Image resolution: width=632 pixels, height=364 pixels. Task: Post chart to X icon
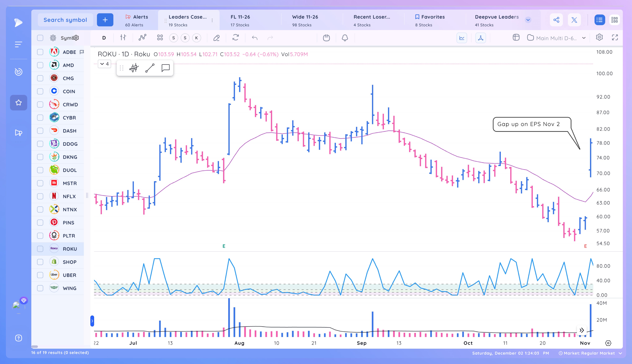[574, 20]
